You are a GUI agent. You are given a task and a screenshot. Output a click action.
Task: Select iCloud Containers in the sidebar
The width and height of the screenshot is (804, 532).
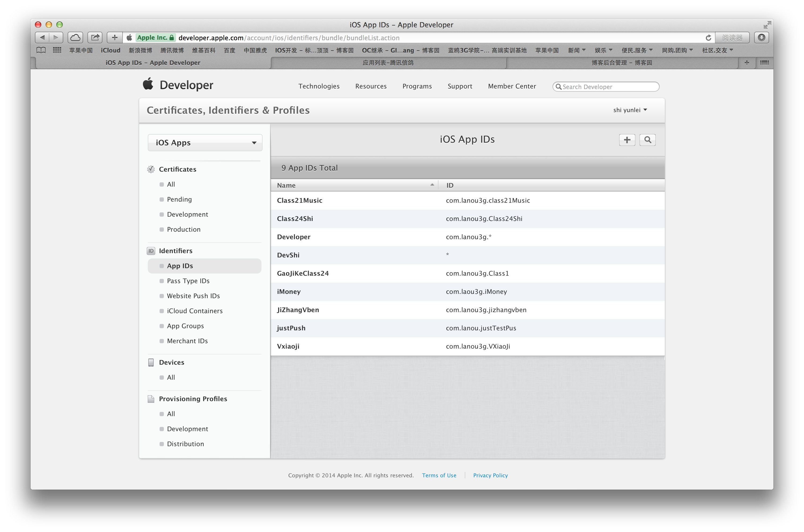click(x=194, y=311)
